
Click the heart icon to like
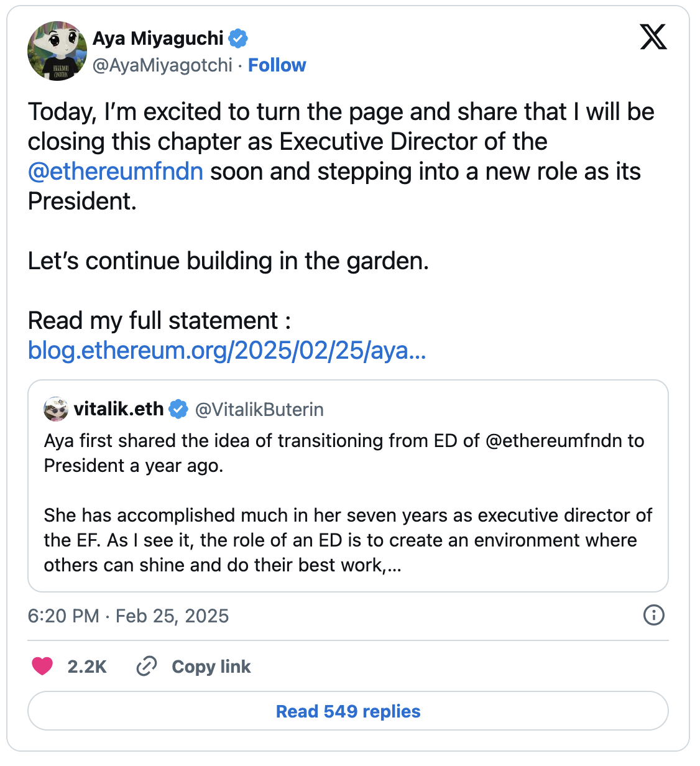tap(43, 666)
